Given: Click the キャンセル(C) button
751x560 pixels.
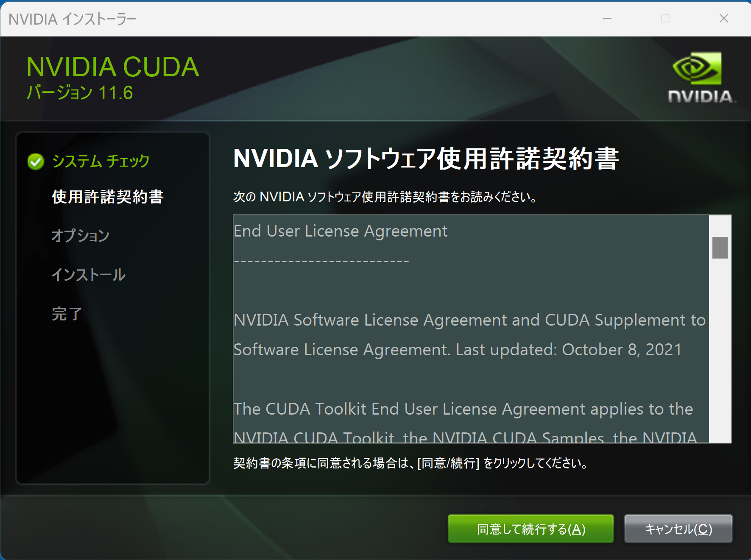Looking at the screenshot, I should click(678, 529).
